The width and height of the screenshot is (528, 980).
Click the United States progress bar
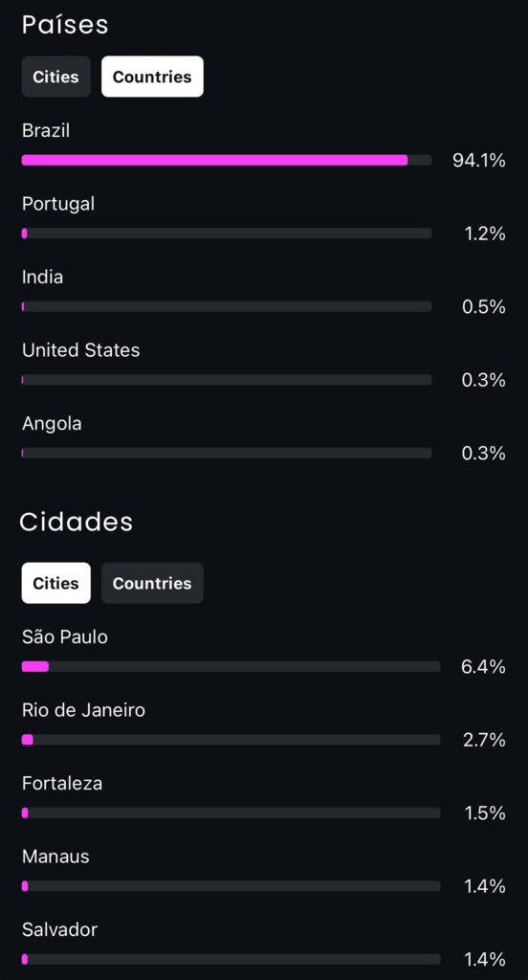[227, 379]
